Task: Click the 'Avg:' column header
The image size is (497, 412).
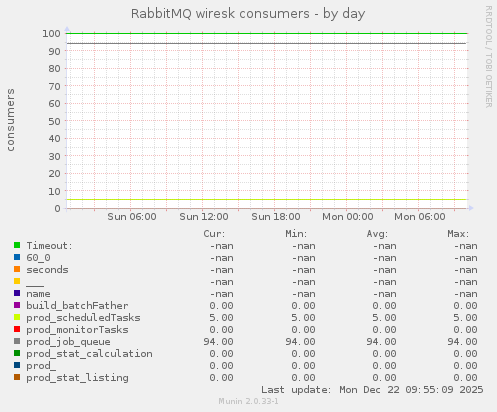Action: point(377,234)
